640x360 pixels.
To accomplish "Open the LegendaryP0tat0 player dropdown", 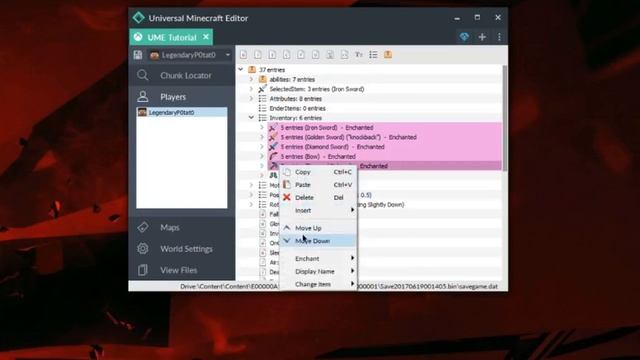I will tap(190, 55).
